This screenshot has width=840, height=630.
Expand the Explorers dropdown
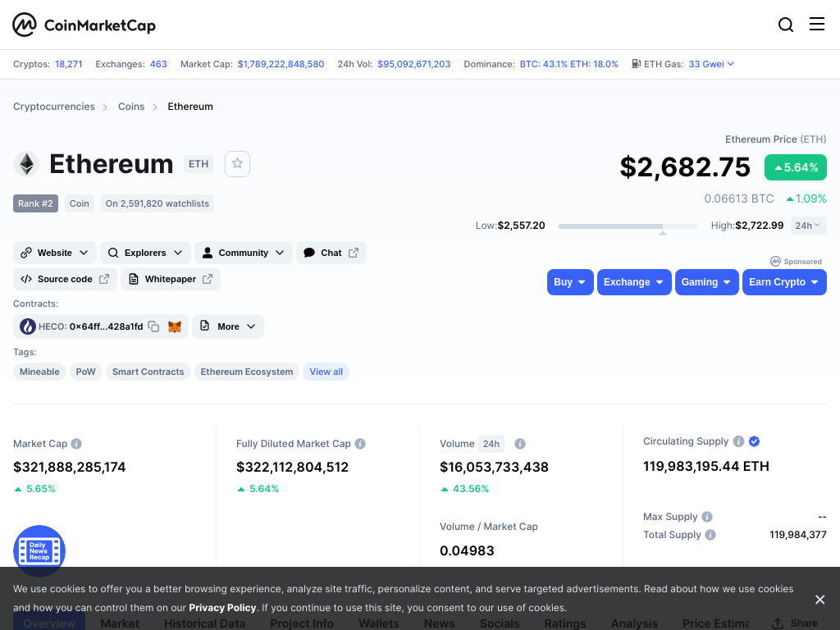tap(145, 253)
